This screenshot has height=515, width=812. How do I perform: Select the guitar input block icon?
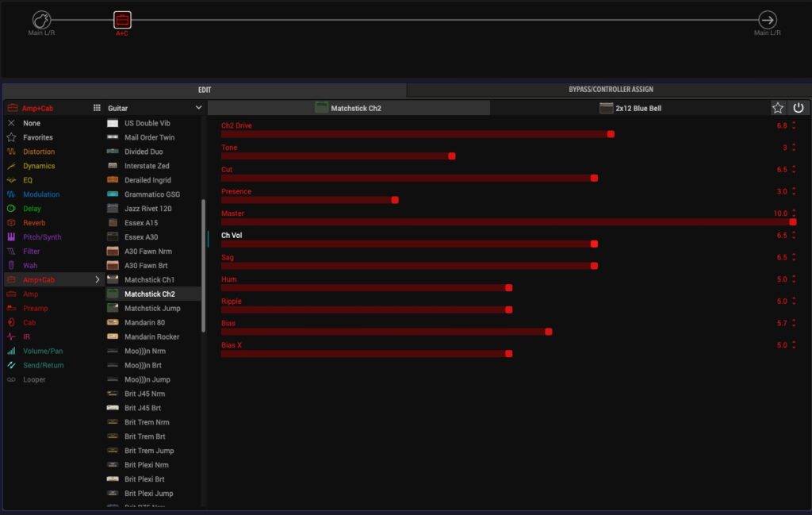41,20
